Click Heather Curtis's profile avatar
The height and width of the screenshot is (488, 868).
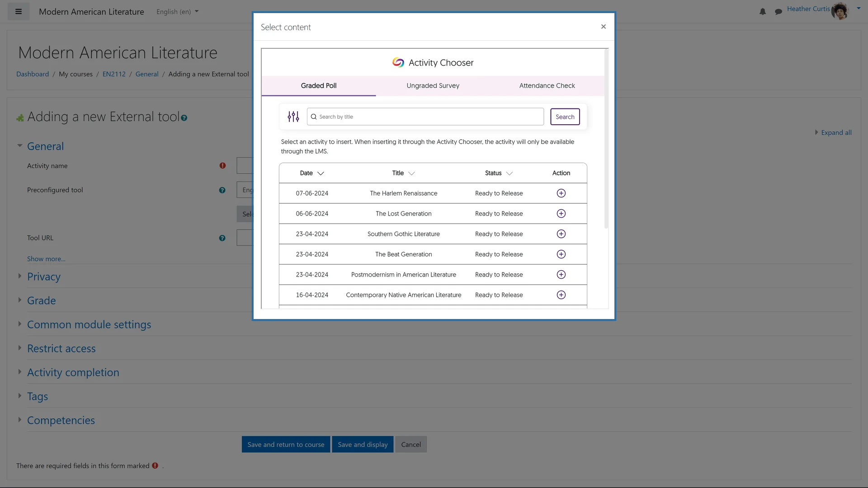[840, 11]
